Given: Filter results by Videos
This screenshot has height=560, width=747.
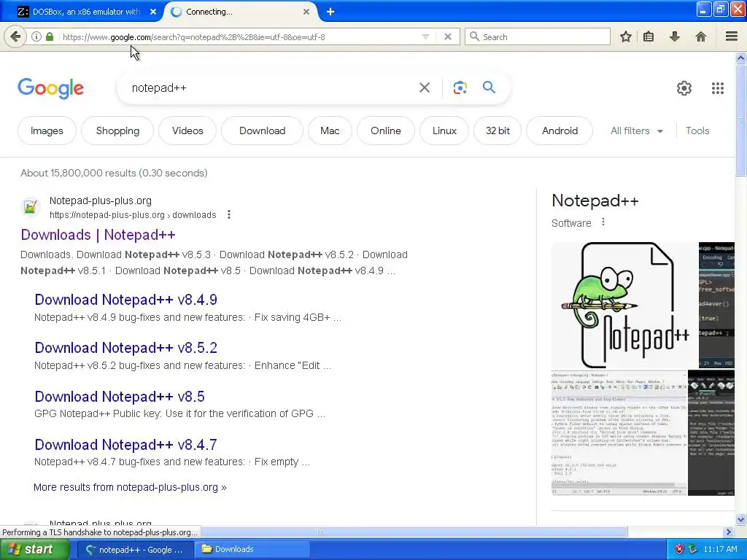Looking at the screenshot, I should click(187, 131).
